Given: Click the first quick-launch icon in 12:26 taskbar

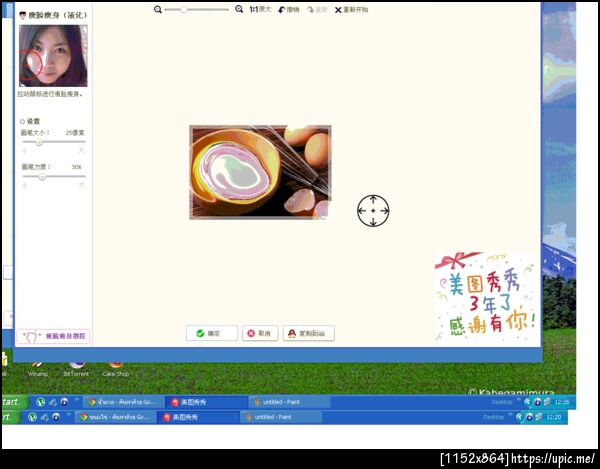Looking at the screenshot, I should (x=41, y=402).
